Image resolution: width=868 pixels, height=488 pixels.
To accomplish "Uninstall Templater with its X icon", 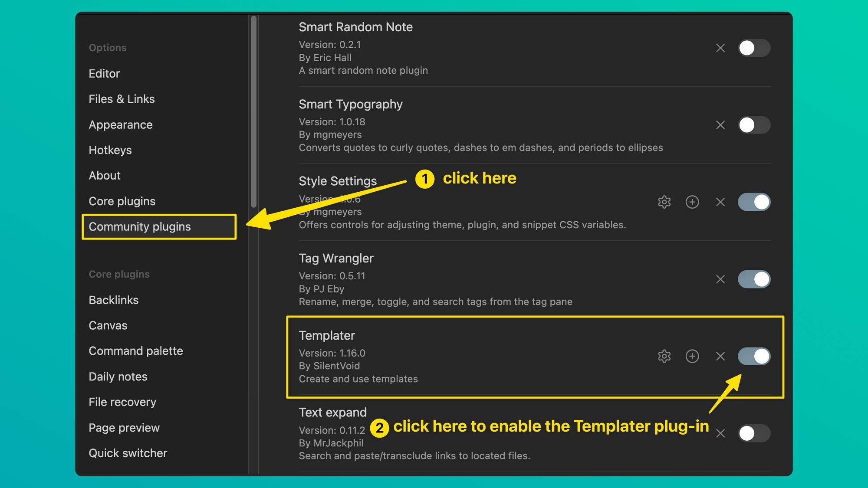I will [720, 356].
